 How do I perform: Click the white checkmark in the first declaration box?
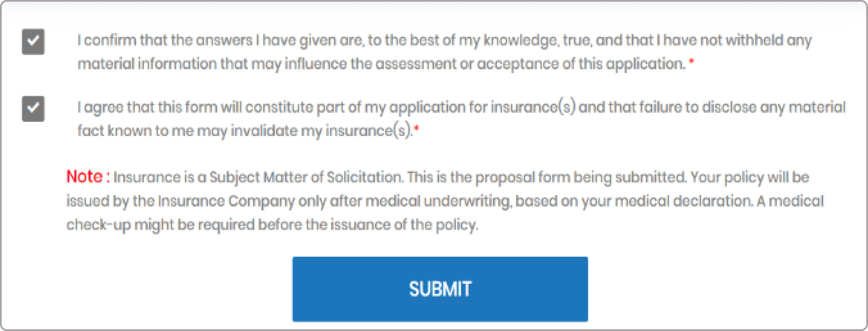(33, 41)
